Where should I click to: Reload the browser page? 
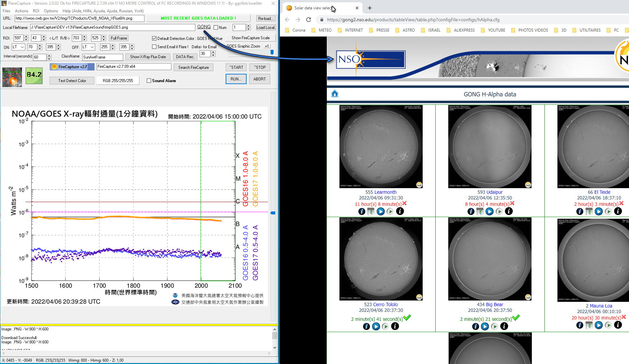(309, 20)
